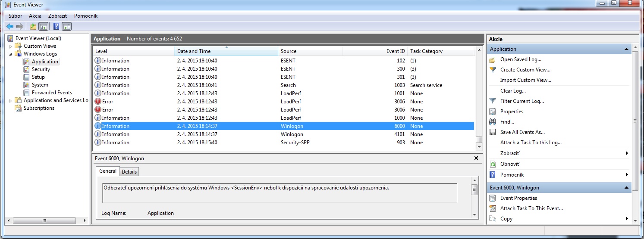644x239 pixels.
Task: Collapse the Event 6000, Winlogon actions section
Action: tap(626, 188)
